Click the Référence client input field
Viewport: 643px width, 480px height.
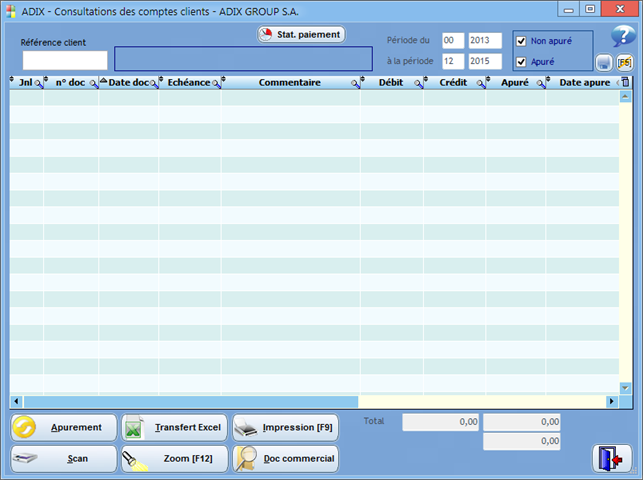click(64, 60)
